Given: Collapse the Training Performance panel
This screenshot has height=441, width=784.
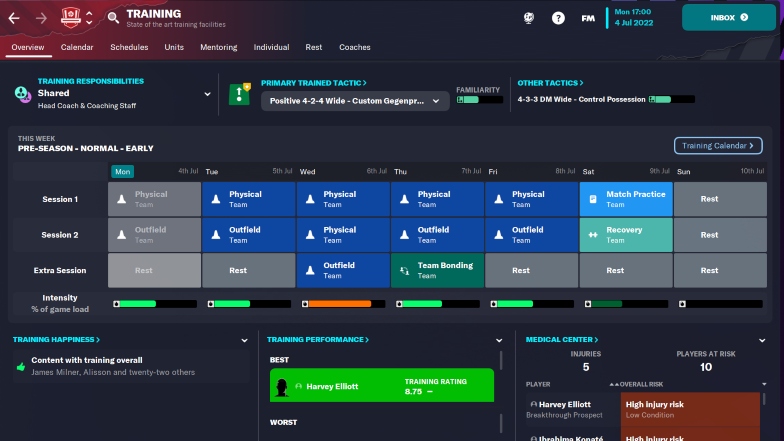Looking at the screenshot, I should coord(499,340).
